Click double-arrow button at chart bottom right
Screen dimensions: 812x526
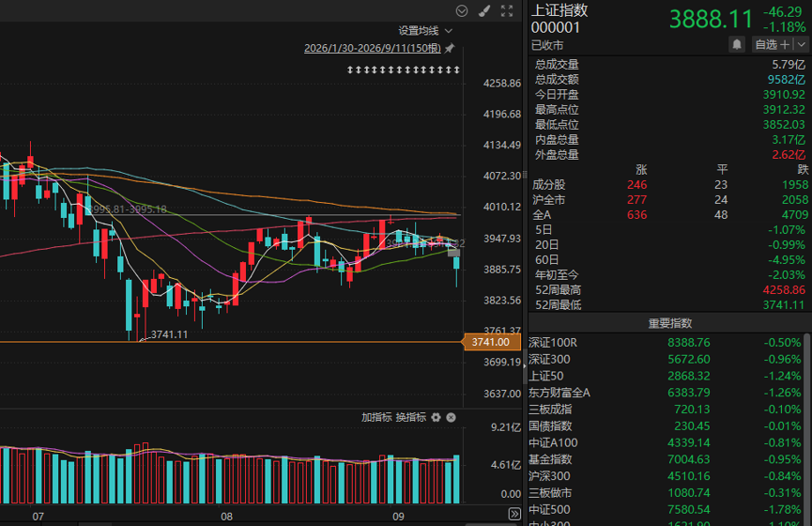[514, 514]
